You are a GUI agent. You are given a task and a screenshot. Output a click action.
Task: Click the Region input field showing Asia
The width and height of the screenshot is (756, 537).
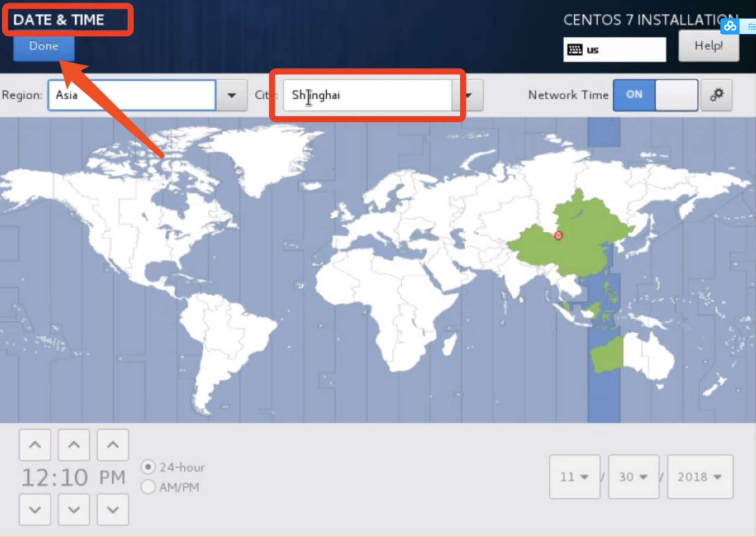point(132,95)
